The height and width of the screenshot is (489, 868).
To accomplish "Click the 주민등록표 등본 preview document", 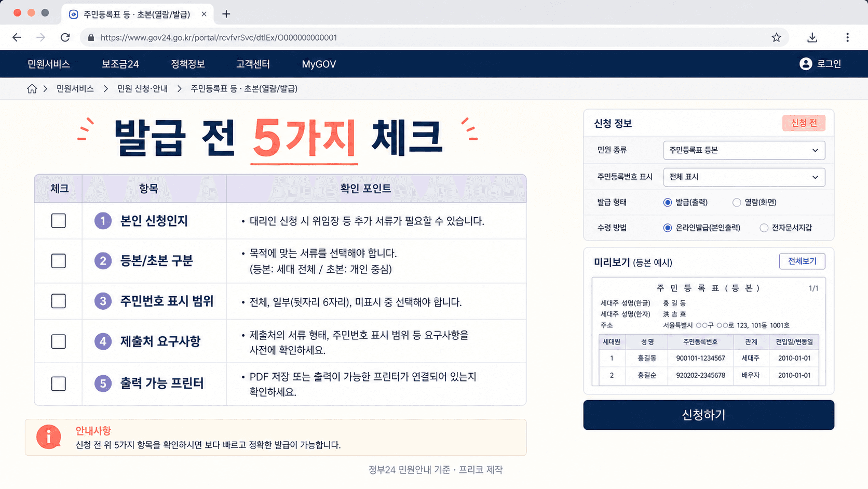I will 709,332.
